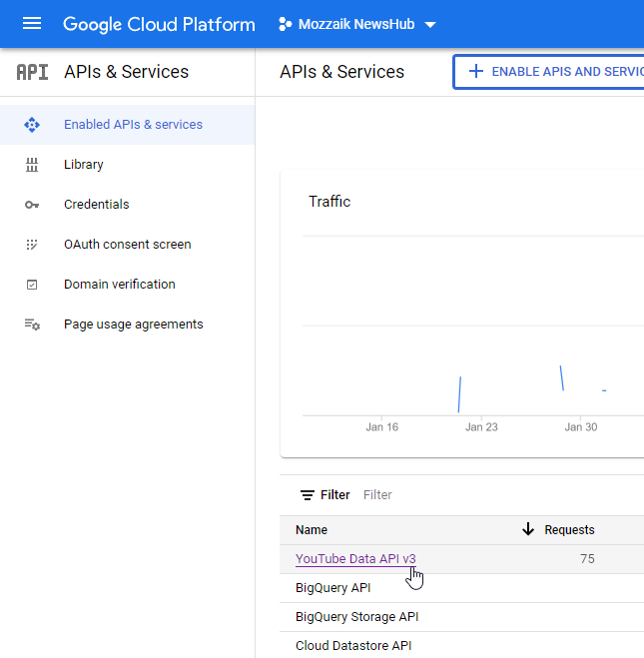Open OAuth consent screen settings

click(x=128, y=245)
